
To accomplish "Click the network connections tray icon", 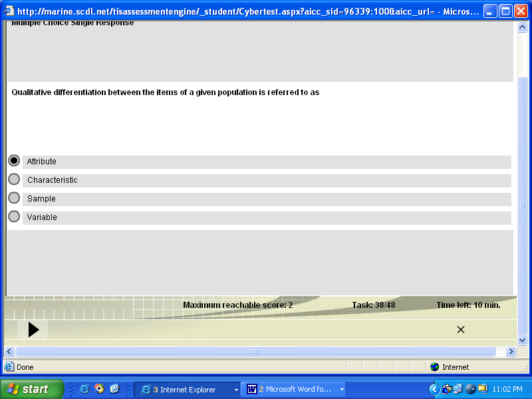I will [x=458, y=389].
